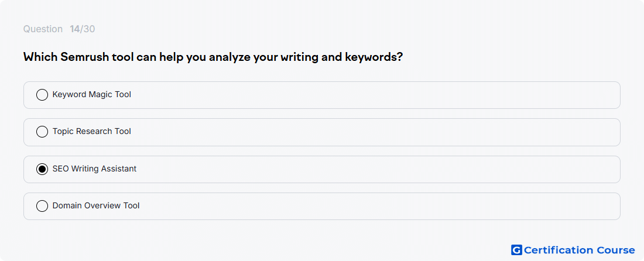This screenshot has width=644, height=261.
Task: Click empty space inside Domain Overview Tool card
Action: click(369, 206)
